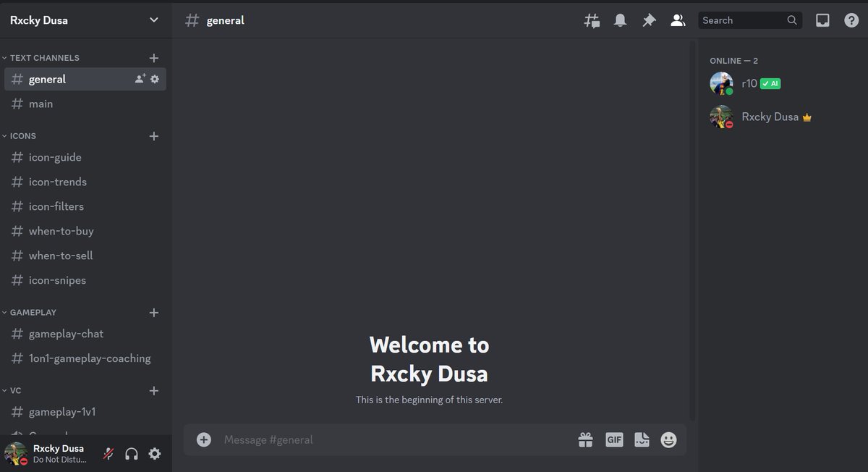Unmute the microphone
This screenshot has height=472, width=868.
point(108,453)
